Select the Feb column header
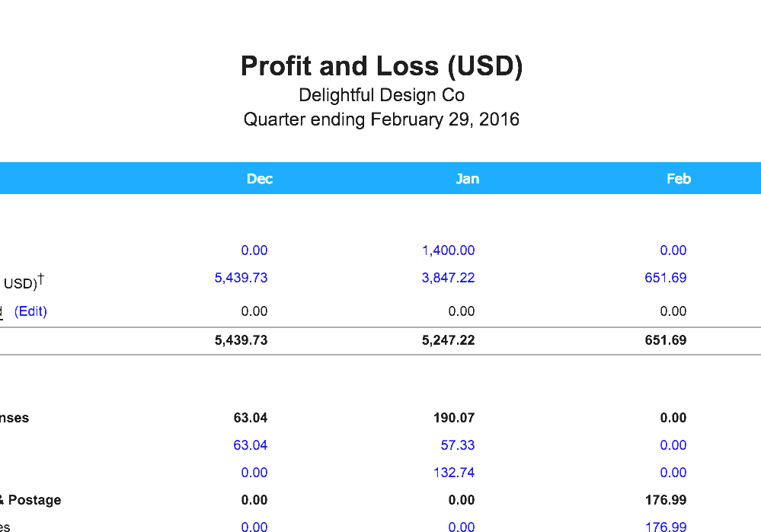The height and width of the screenshot is (532, 761). [x=678, y=178]
